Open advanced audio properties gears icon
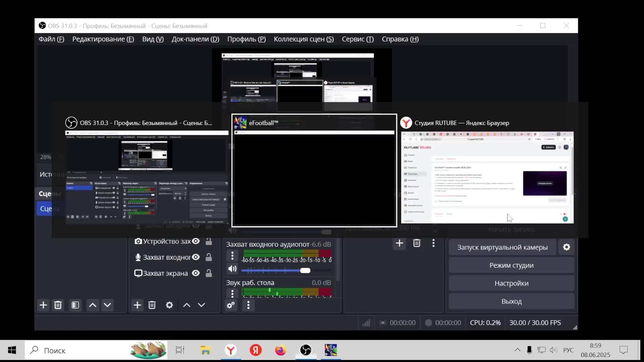The width and height of the screenshot is (644, 362). 231,305
